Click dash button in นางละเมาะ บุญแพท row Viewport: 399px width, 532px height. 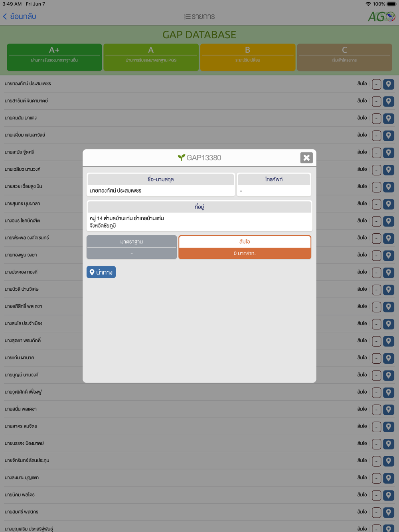(376, 479)
